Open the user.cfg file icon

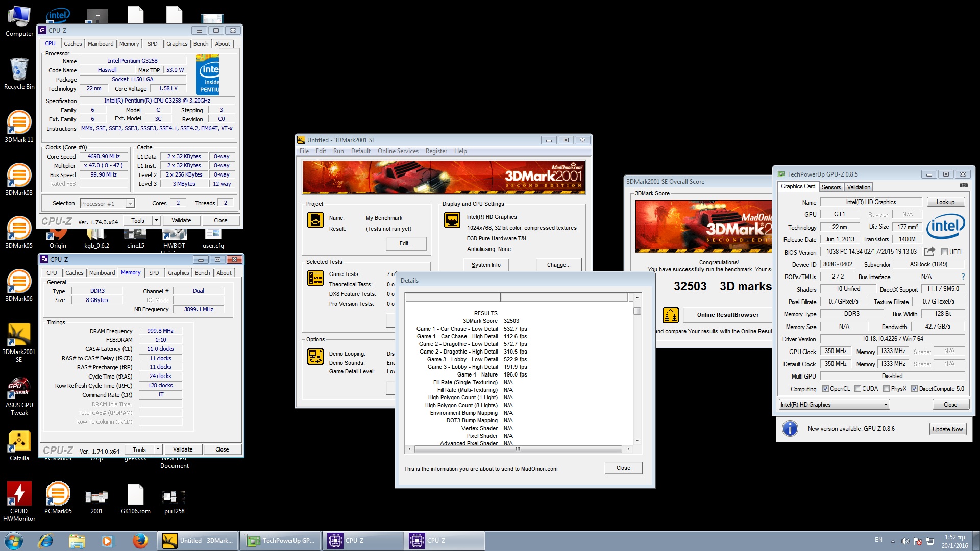pos(213,239)
